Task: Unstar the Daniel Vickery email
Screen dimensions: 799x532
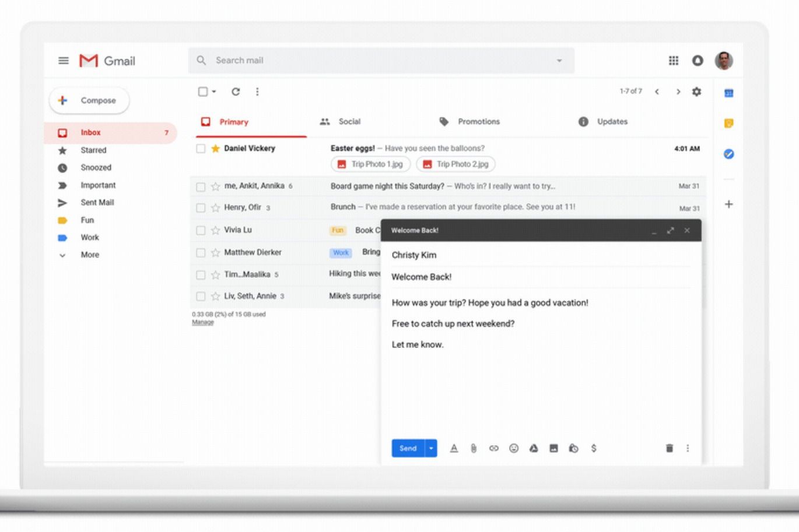Action: pos(215,148)
